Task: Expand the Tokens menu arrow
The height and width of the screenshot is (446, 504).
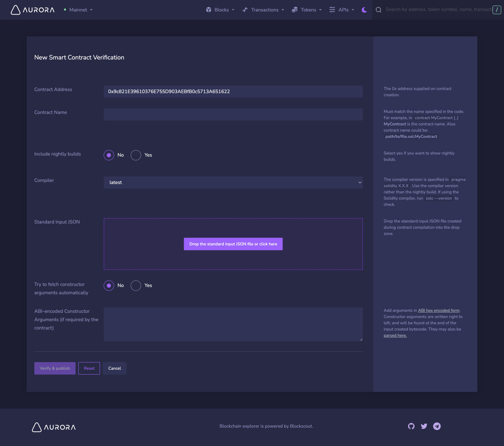Action: pyautogui.click(x=320, y=10)
